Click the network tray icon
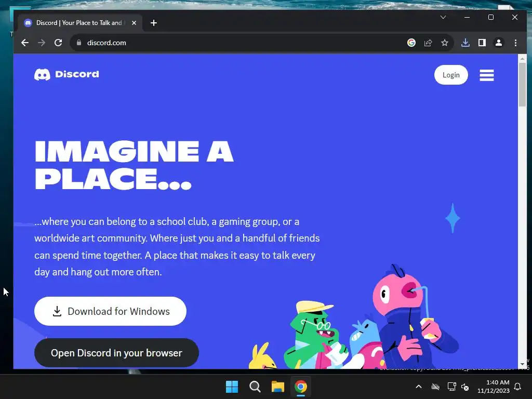The image size is (532, 399). click(451, 387)
